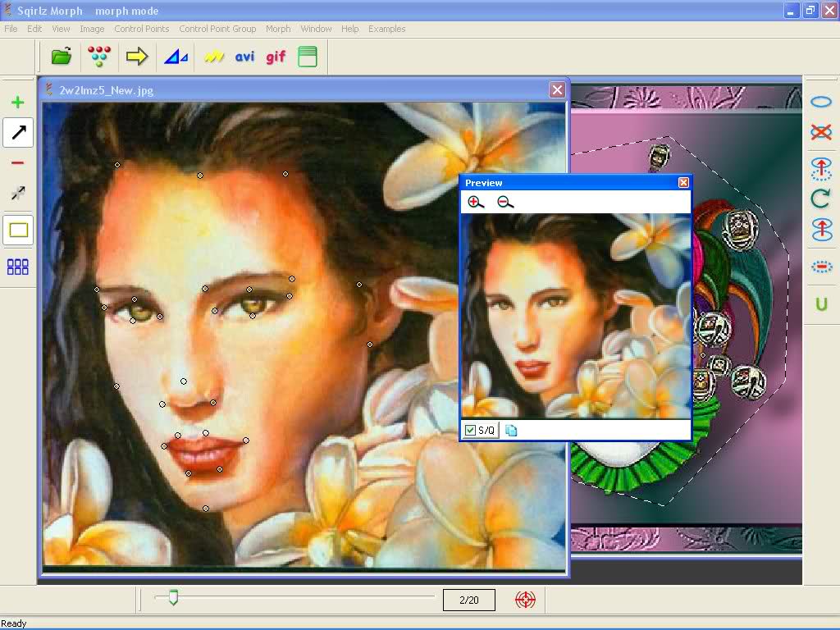Export morph as AVI
This screenshot has height=630, width=840.
tap(244, 57)
